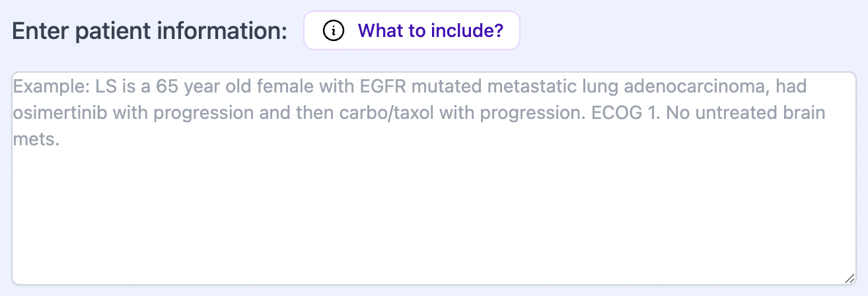Screen dimensions: 868x296
Task: Click the "What to include?" link text
Action: click(430, 30)
